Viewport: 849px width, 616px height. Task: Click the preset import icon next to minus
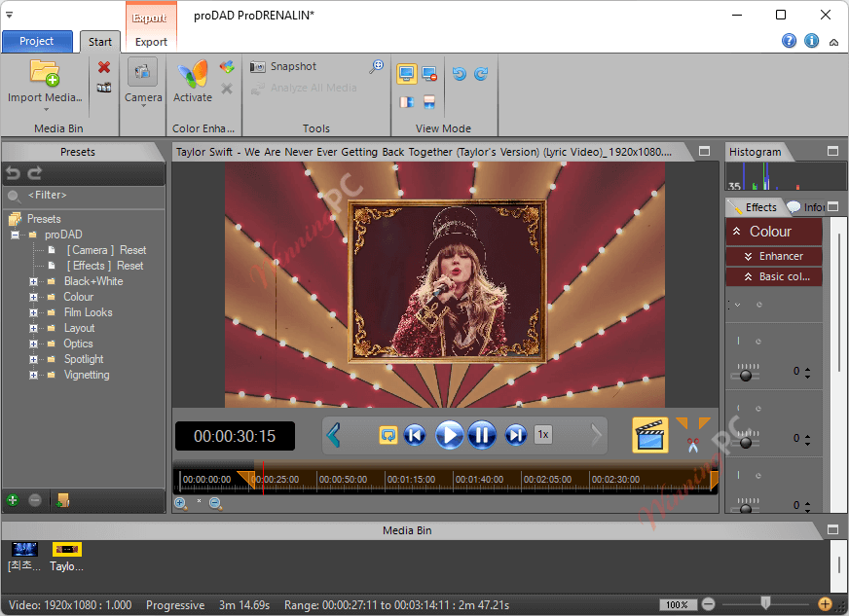[x=62, y=500]
